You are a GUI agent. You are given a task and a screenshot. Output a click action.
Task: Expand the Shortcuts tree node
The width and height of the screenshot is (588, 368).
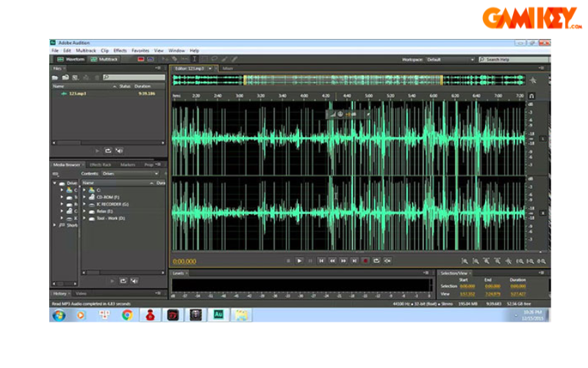[x=54, y=225]
